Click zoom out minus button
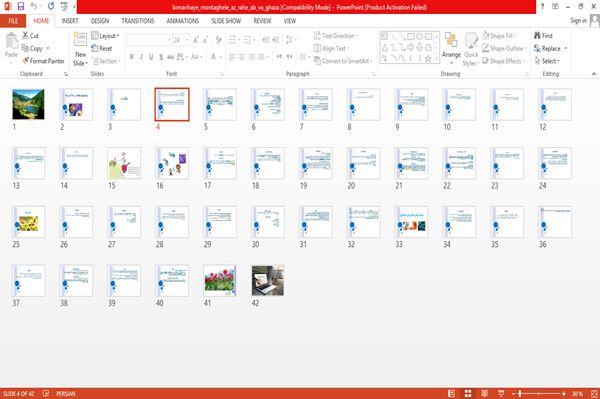600x399 pixels. point(514,393)
